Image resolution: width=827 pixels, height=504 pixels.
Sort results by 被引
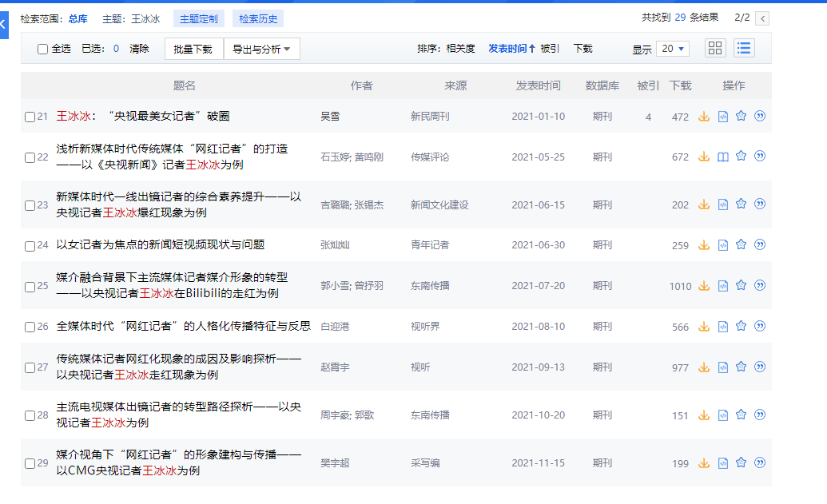[x=550, y=49]
